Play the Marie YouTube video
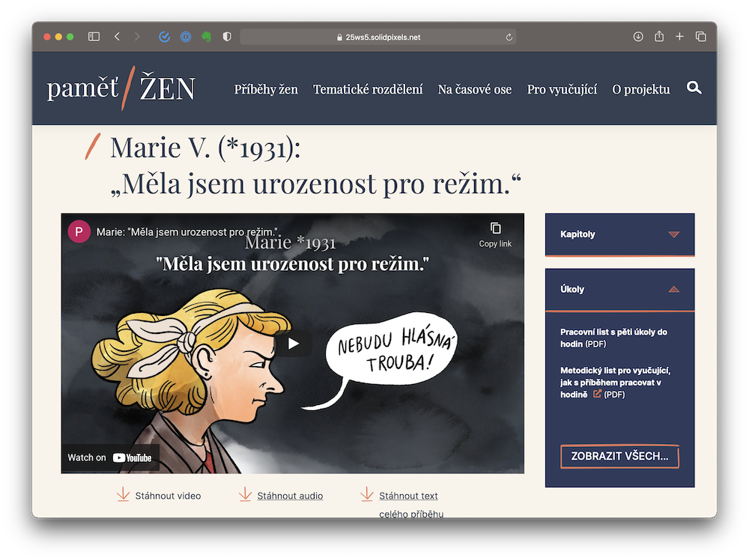Screen dimensions: 749x560 [293, 344]
